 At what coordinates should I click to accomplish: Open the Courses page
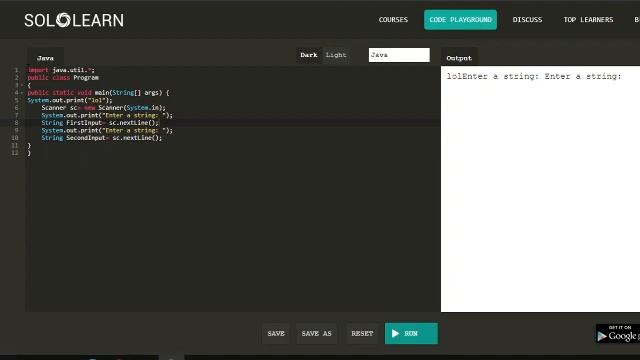point(393,20)
